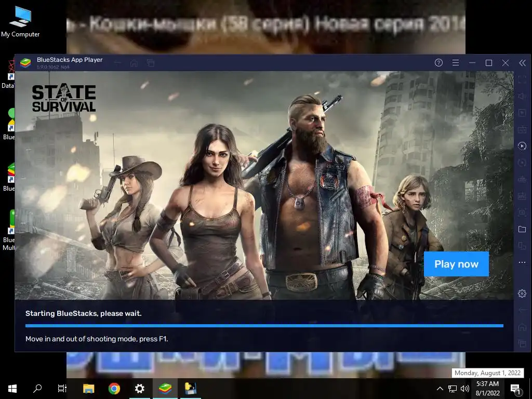Toggle fullscreen icon in BlueStacks sidebar
The height and width of the screenshot is (399, 532).
coord(522,79)
